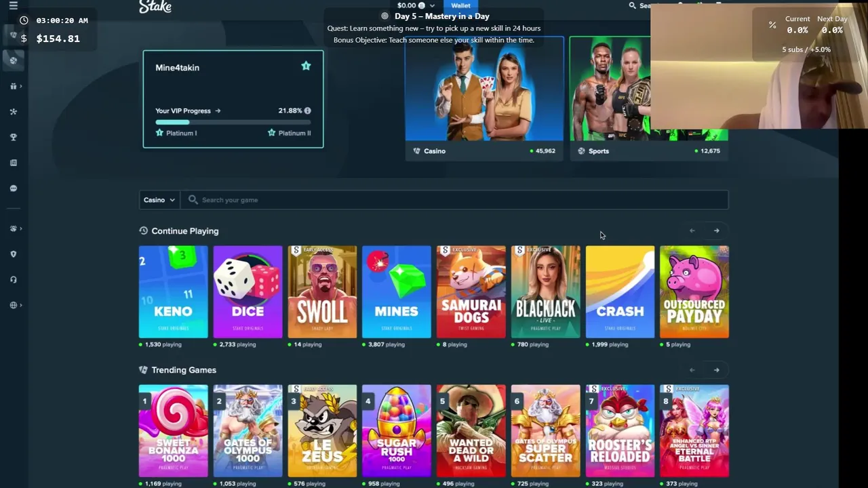Open the Casino banner card
This screenshot has height=488, width=868.
pos(484,99)
